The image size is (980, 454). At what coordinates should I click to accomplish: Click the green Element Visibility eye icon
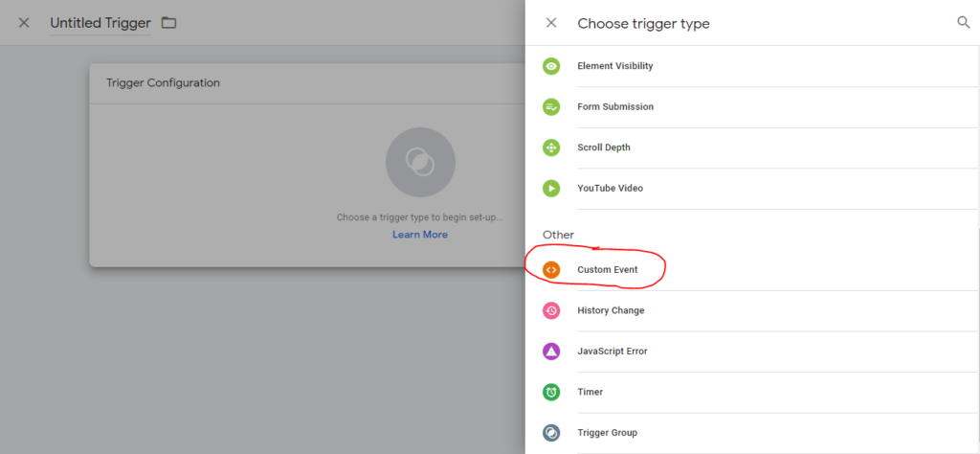tap(551, 66)
